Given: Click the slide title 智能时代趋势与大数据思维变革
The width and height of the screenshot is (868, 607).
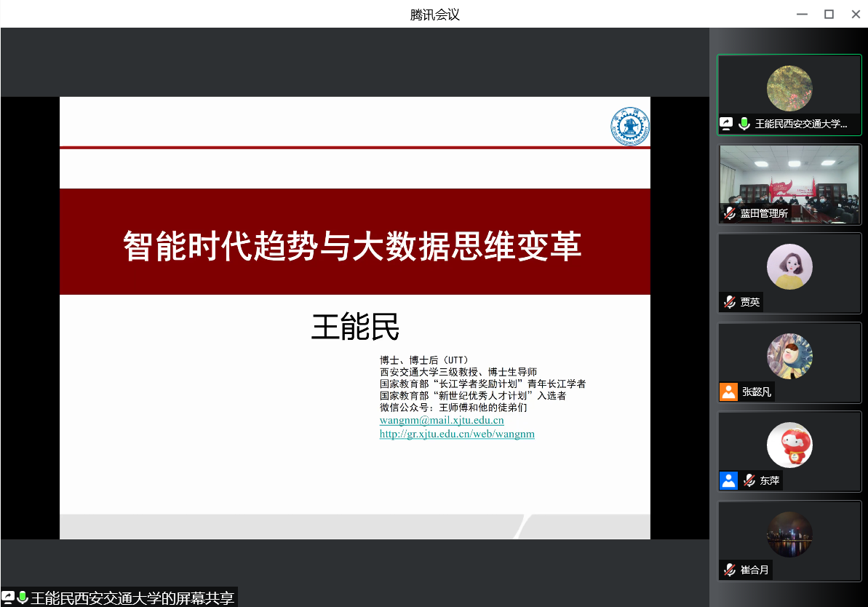Looking at the screenshot, I should point(353,246).
